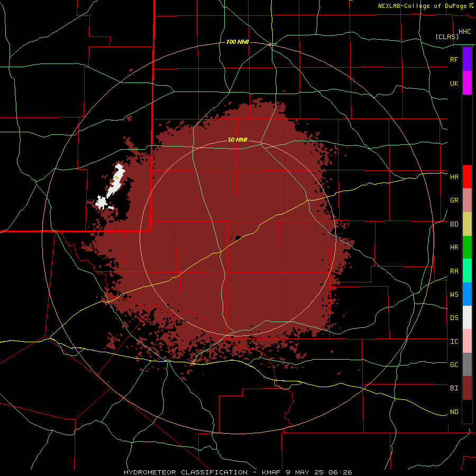Click the "50 NMI" range ring label
476x476 pixels.
237,140
